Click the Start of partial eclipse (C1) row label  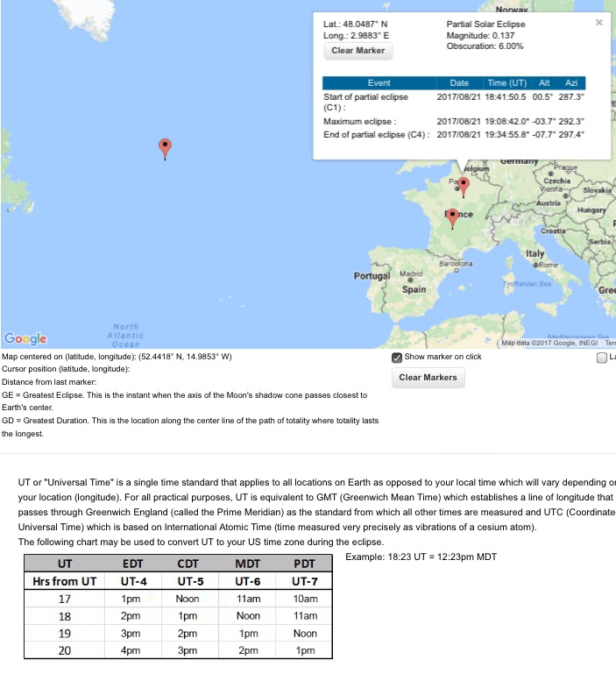click(365, 102)
